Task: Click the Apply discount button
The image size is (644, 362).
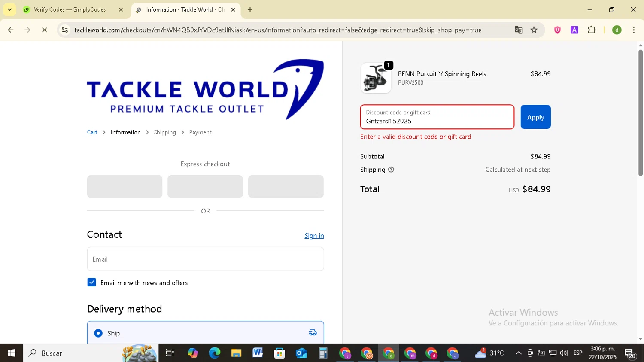Action: tap(535, 117)
